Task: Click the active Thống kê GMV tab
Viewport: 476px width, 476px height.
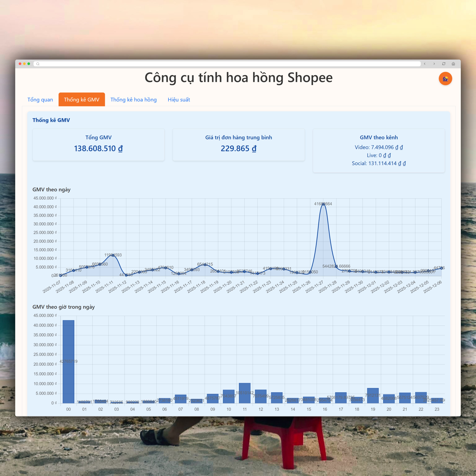Action: pyautogui.click(x=82, y=100)
